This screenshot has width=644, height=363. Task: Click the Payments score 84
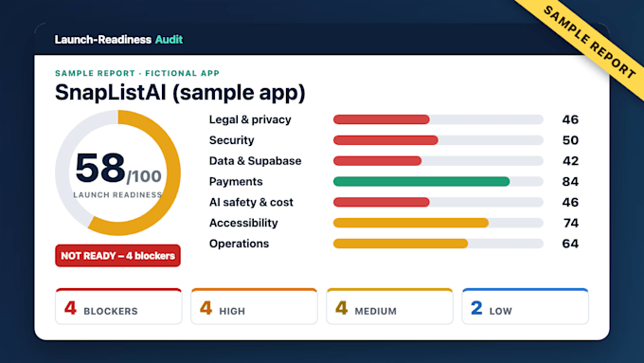click(x=570, y=181)
